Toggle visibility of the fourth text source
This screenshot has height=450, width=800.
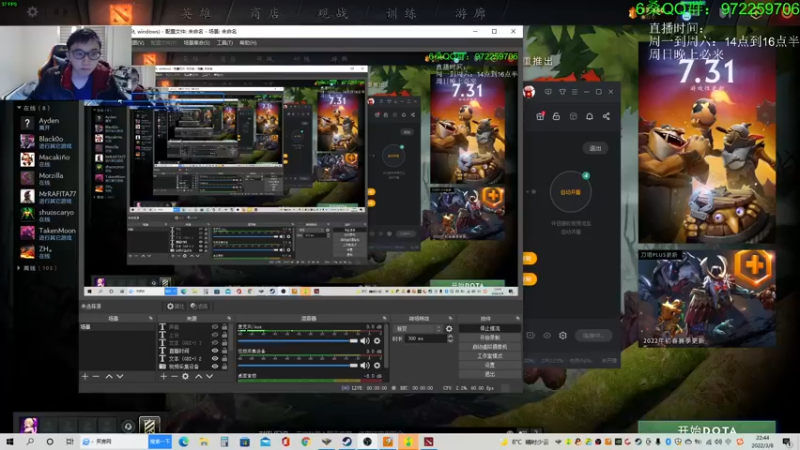coord(215,351)
